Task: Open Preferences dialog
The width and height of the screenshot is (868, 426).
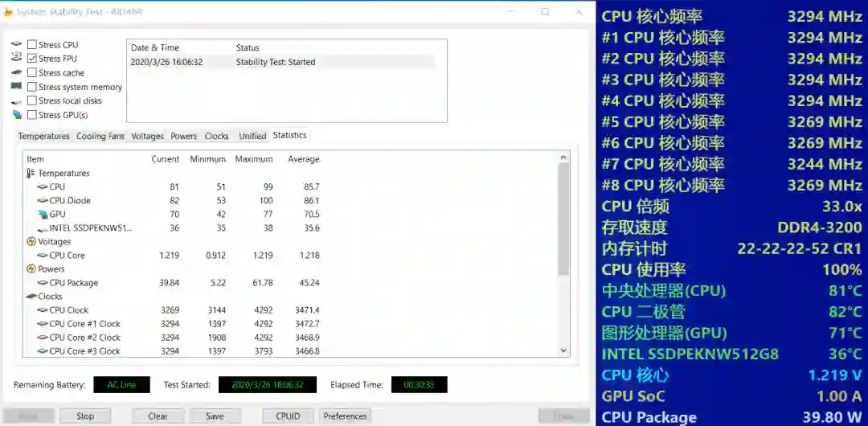Action: click(345, 416)
